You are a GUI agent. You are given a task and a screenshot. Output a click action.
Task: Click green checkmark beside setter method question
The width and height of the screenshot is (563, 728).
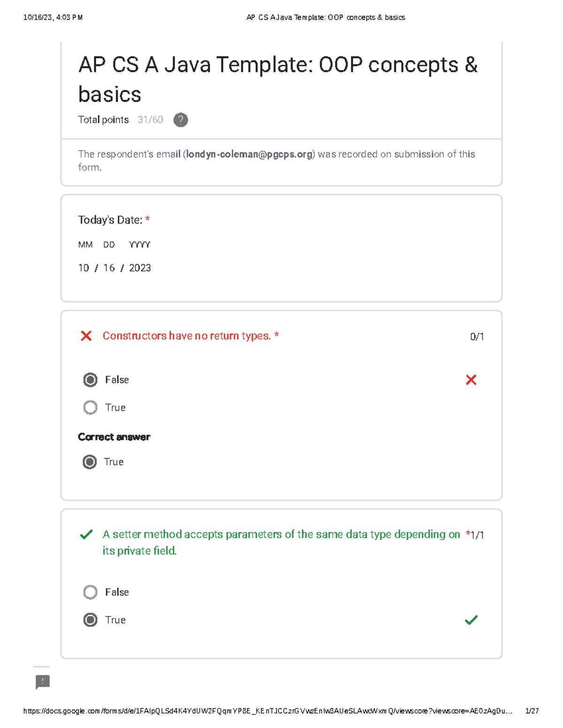tap(86, 535)
